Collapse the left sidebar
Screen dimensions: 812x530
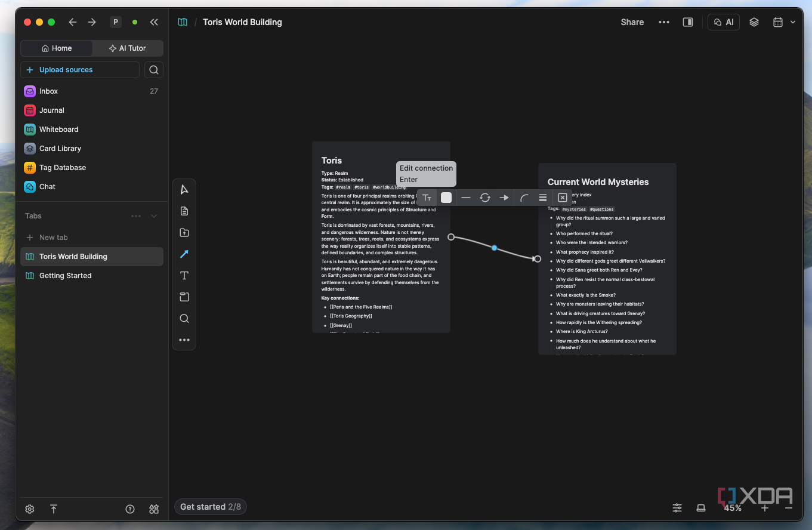pyautogui.click(x=154, y=22)
